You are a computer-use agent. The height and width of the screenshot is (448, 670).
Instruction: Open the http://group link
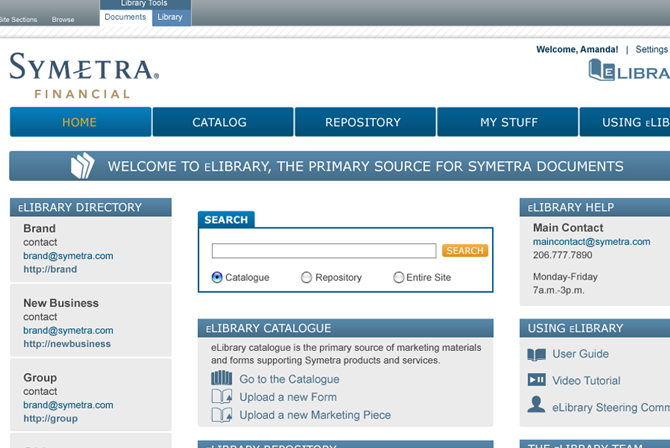coord(50,419)
